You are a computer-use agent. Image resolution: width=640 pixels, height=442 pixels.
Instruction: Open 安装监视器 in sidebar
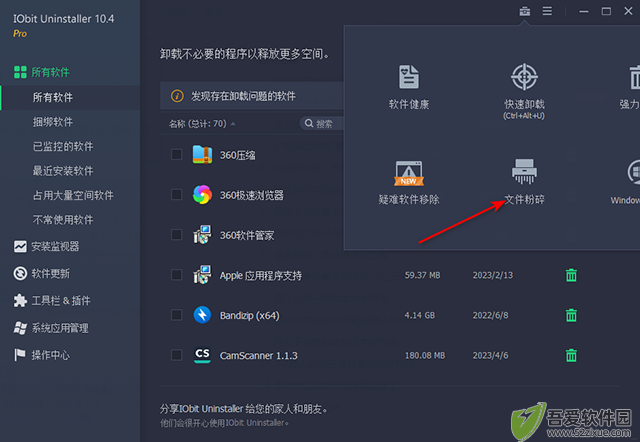pyautogui.click(x=47, y=247)
